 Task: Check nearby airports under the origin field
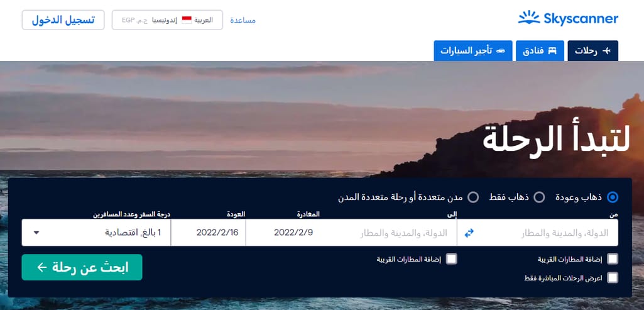[x=613, y=259]
